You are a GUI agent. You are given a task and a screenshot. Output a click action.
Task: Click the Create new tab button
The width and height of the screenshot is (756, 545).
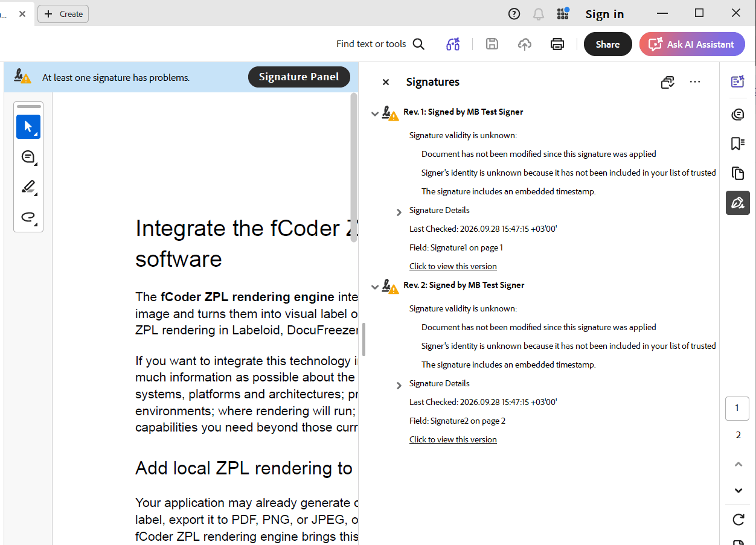pos(63,14)
